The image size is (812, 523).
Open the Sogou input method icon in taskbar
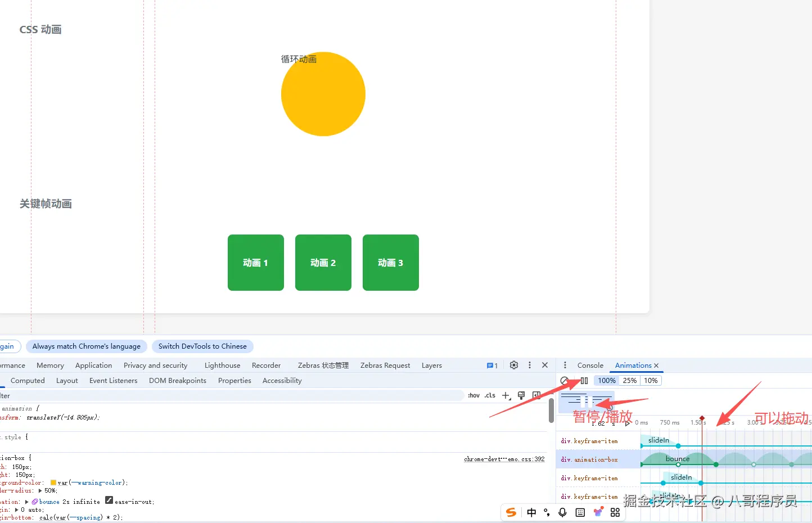511,512
